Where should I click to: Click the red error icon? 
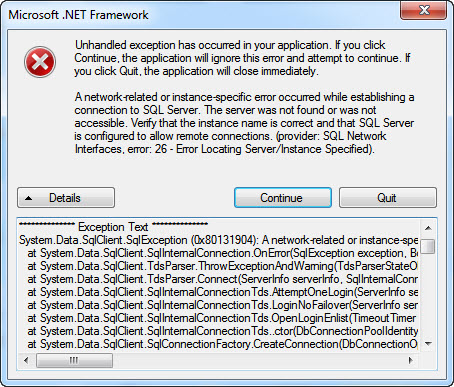(x=40, y=62)
